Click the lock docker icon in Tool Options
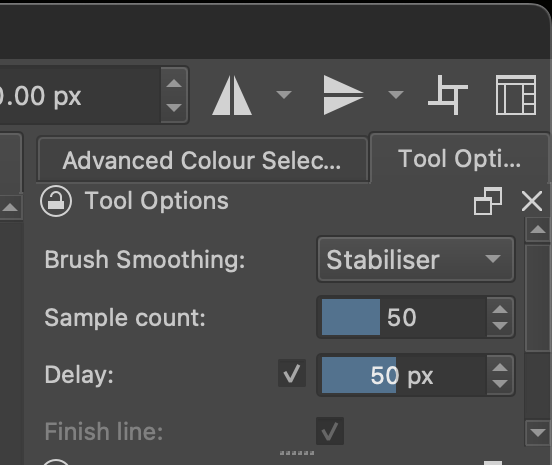 (x=56, y=201)
